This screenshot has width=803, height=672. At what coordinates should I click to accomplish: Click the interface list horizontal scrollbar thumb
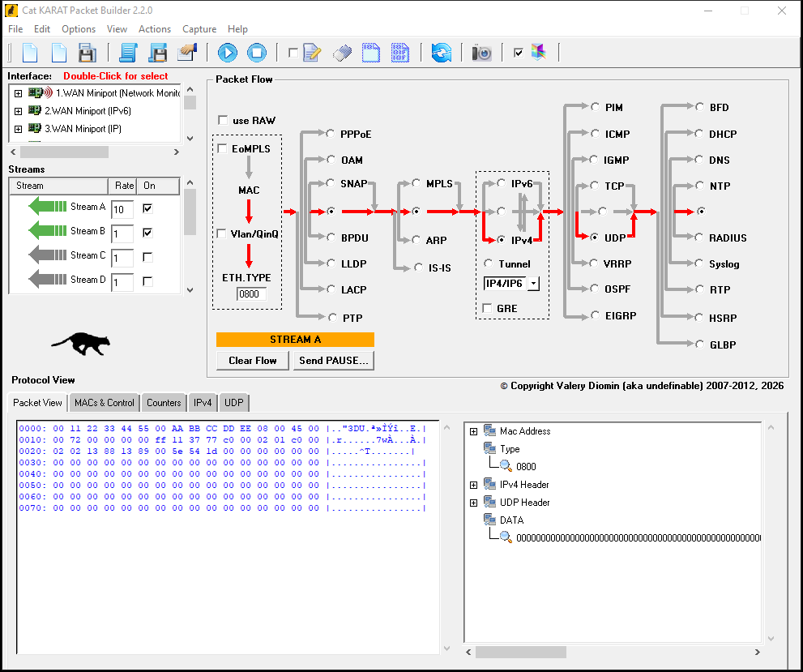pos(64,152)
